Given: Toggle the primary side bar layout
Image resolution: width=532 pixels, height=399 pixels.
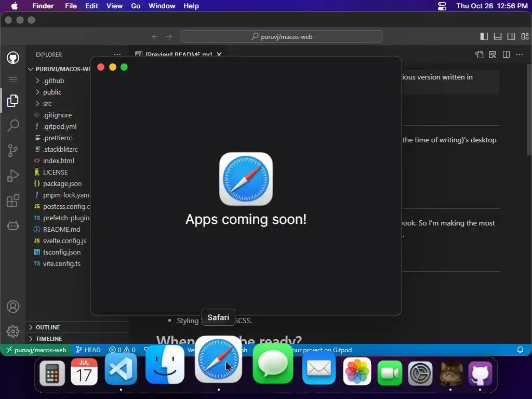Looking at the screenshot, I should coord(484,37).
